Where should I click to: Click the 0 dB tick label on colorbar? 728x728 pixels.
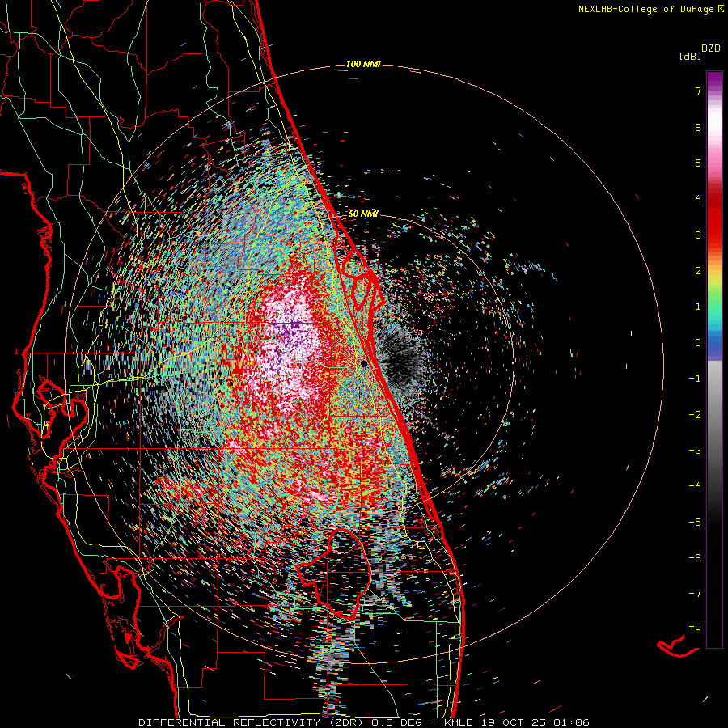(698, 343)
